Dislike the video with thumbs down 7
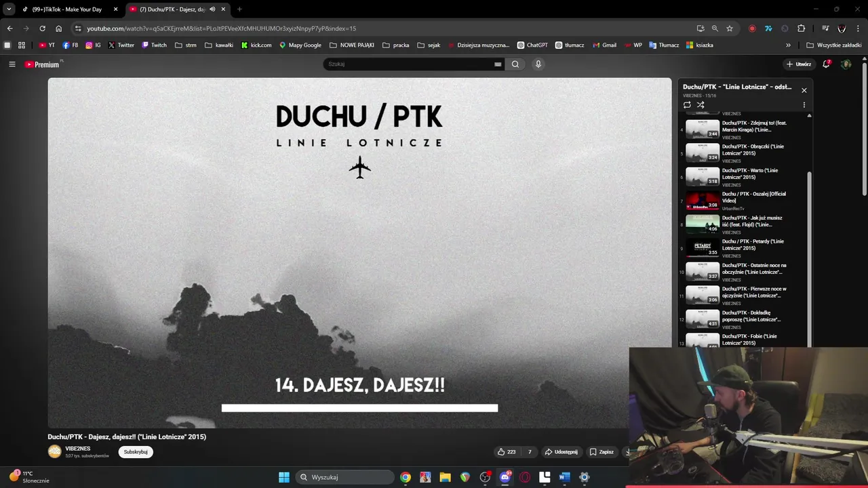868x488 pixels. tap(529, 452)
